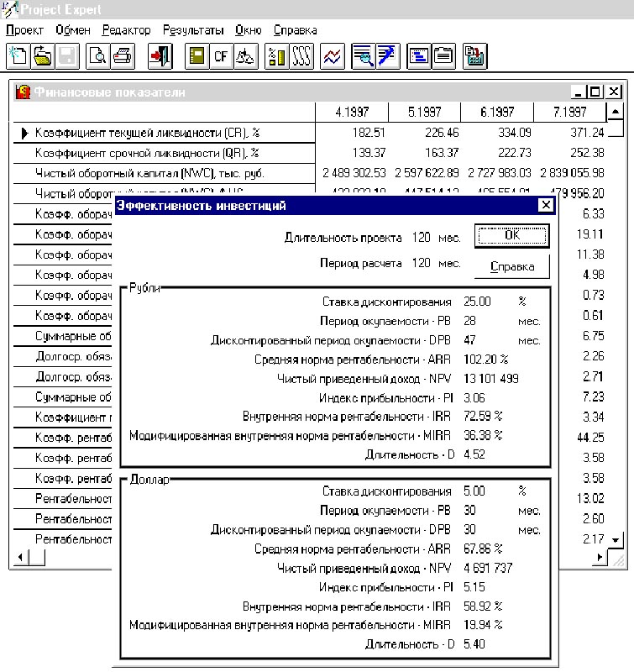Click the details magnifier list icon
Screen dimensions: 634x672
(364, 56)
